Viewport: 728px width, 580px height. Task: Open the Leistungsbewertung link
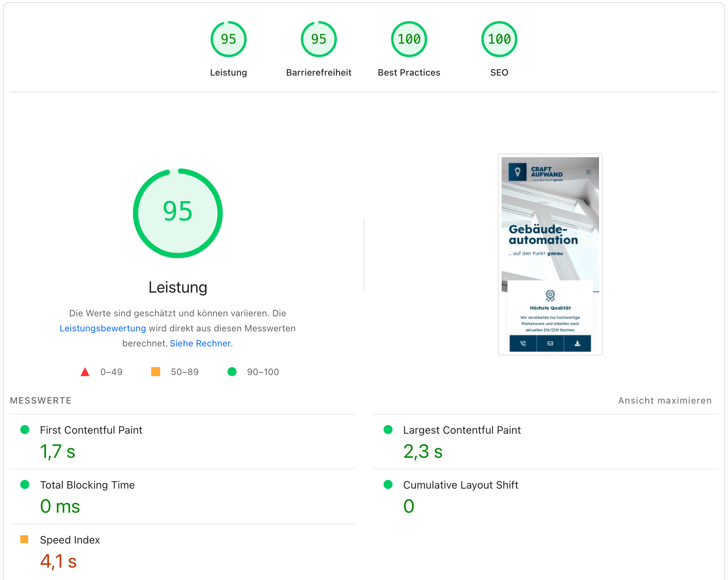click(x=103, y=328)
